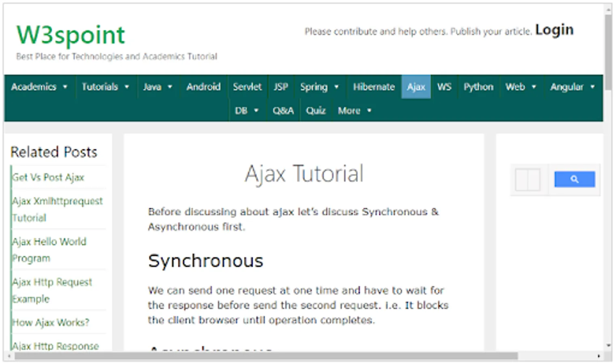Image resolution: width=616 pixels, height=364 pixels.
Task: Open the W3spoint logo homepage link
Action: pos(70,35)
